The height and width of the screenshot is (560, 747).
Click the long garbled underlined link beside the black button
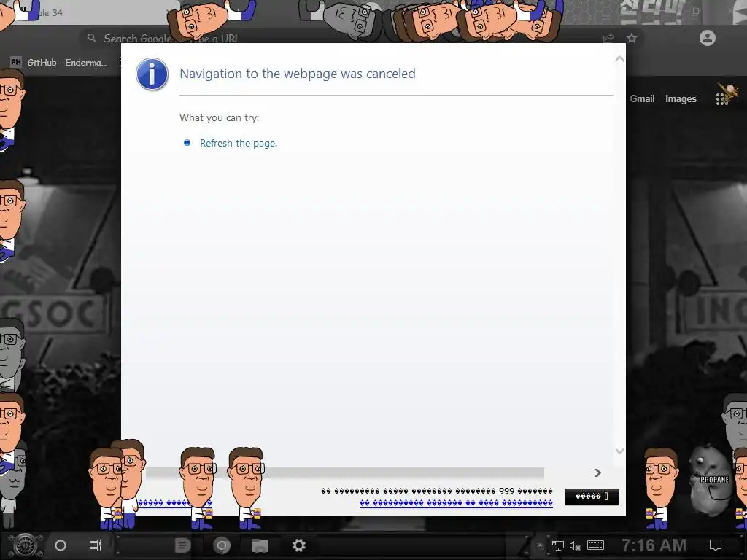tap(456, 503)
